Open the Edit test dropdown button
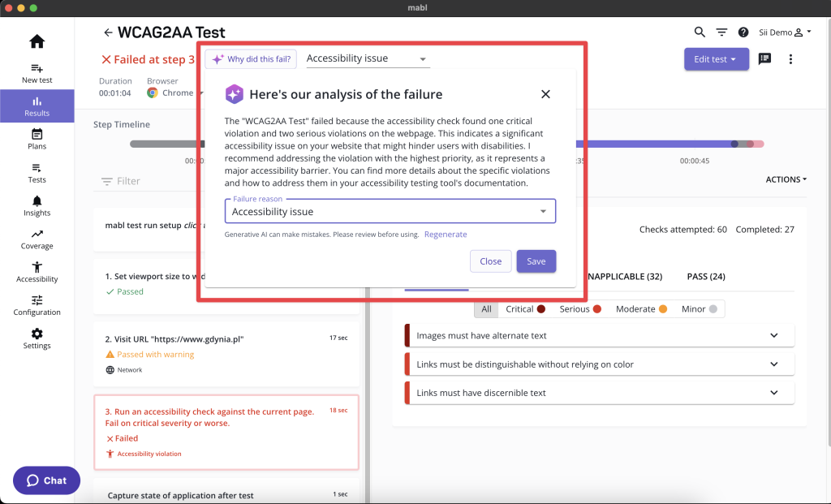831x504 pixels. coord(716,58)
